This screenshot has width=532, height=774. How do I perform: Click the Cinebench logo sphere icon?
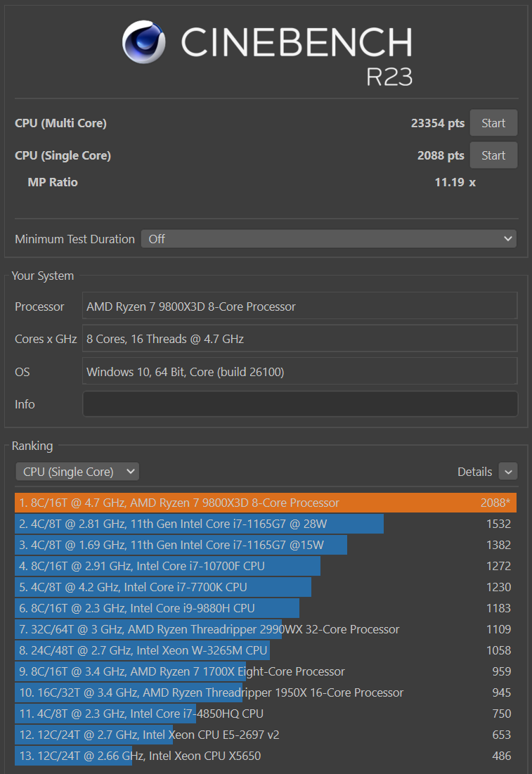click(143, 42)
